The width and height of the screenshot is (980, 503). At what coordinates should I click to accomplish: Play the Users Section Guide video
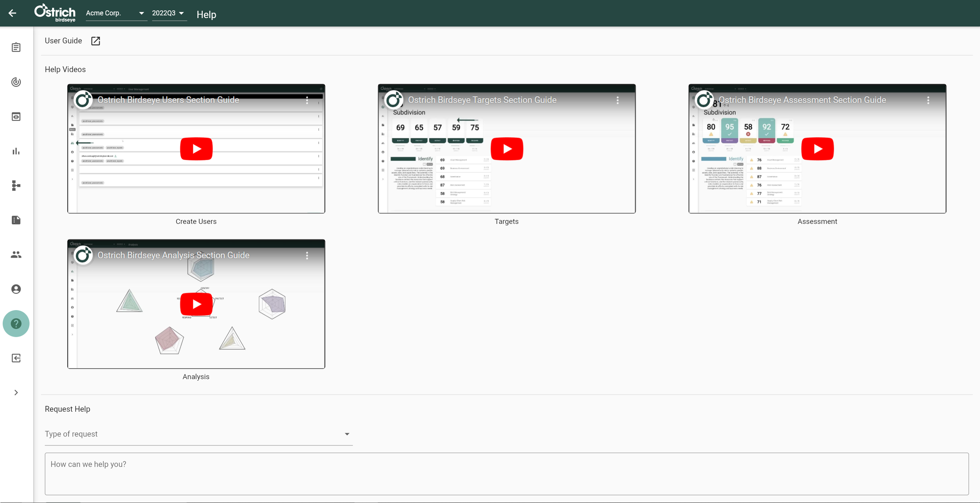196,149
